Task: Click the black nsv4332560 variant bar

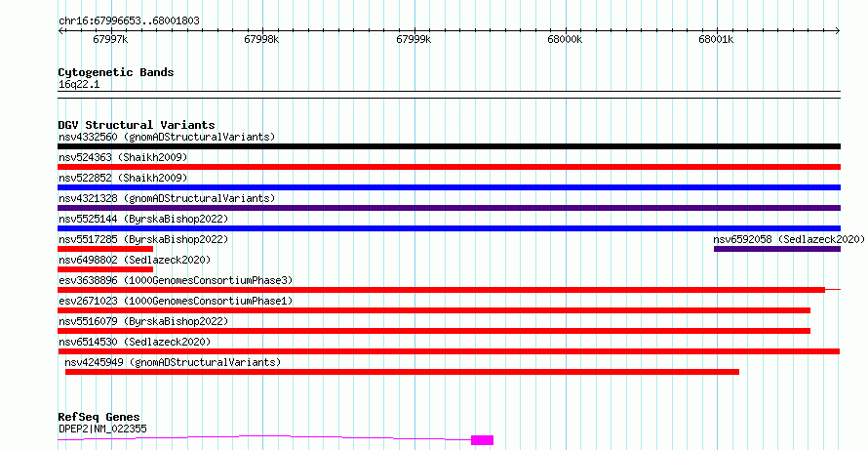Action: [449, 146]
